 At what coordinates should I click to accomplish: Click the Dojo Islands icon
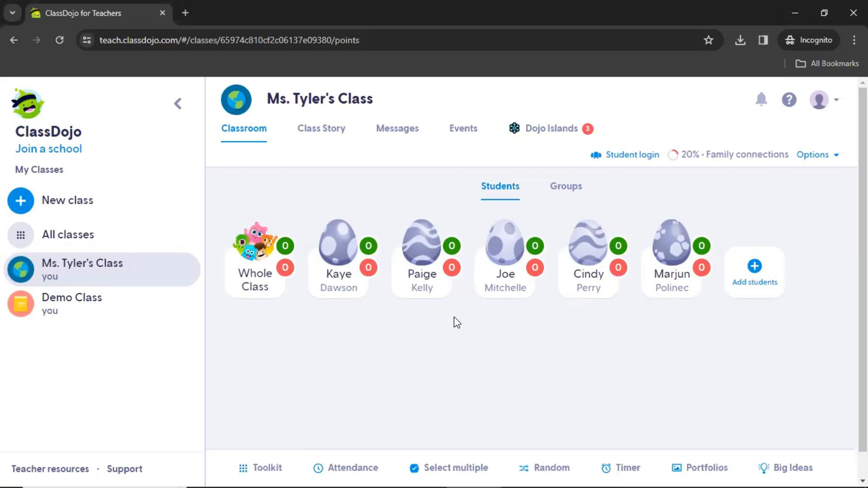click(x=514, y=128)
